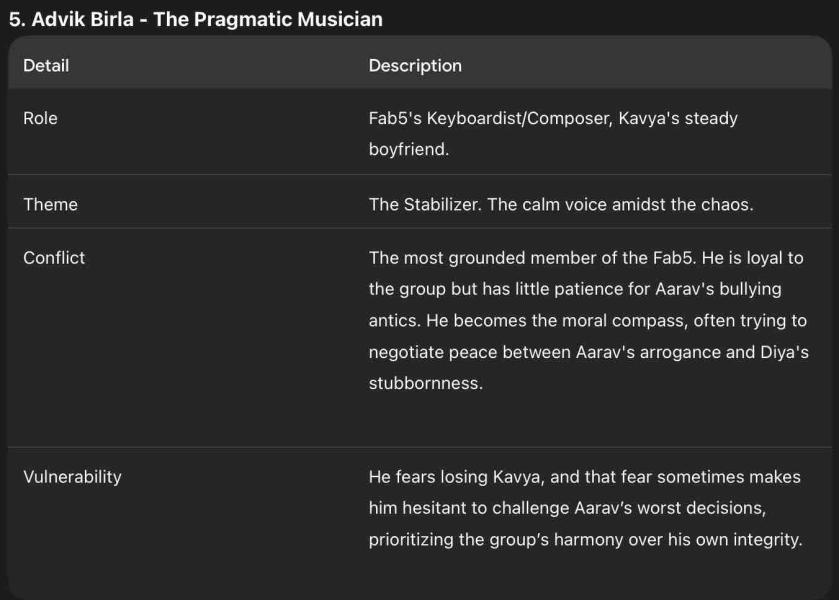This screenshot has height=600, width=839.
Task: Click the word stubbornness in Conflict row
Action: coord(424,383)
